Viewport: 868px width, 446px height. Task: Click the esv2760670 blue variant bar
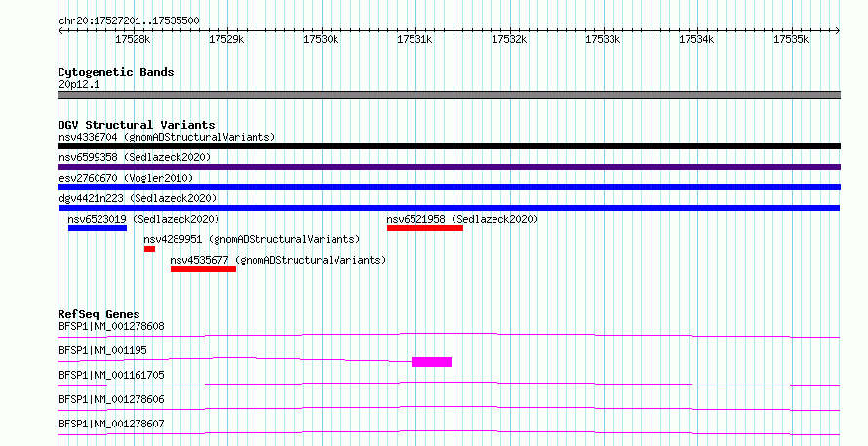click(449, 187)
